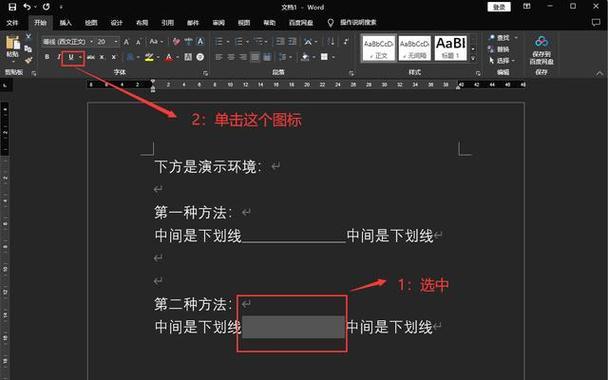Click the ribbon display options icon
The width and height of the screenshot is (608, 380).
point(527,7)
